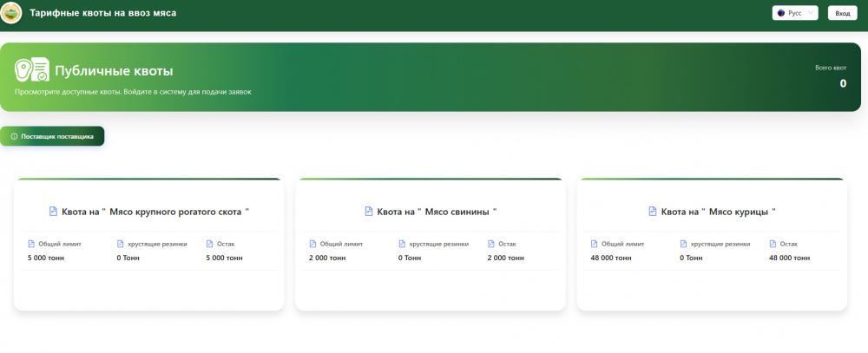Viewport: 868px width, 353px height.
Task: Click Общий лимит icon in beef card
Action: 31,244
